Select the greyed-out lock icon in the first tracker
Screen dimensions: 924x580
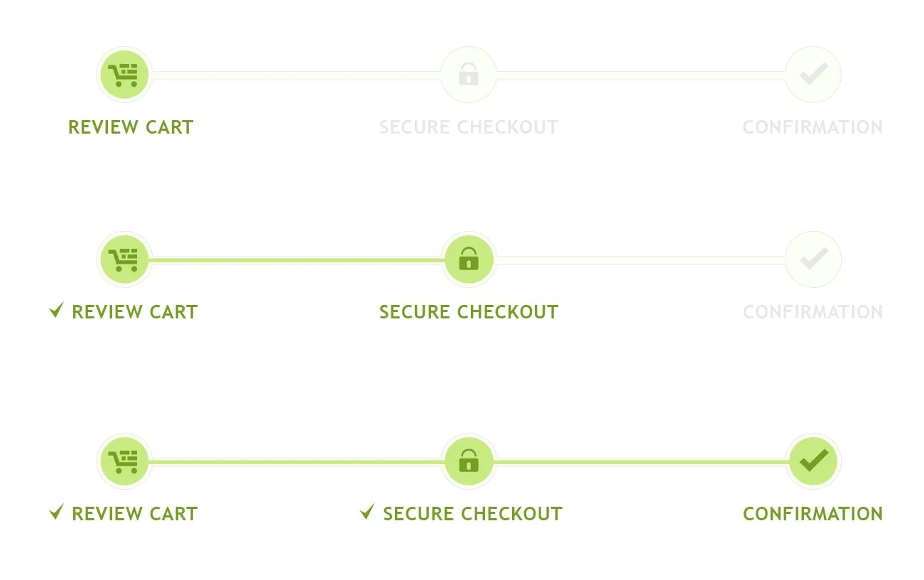tap(469, 75)
